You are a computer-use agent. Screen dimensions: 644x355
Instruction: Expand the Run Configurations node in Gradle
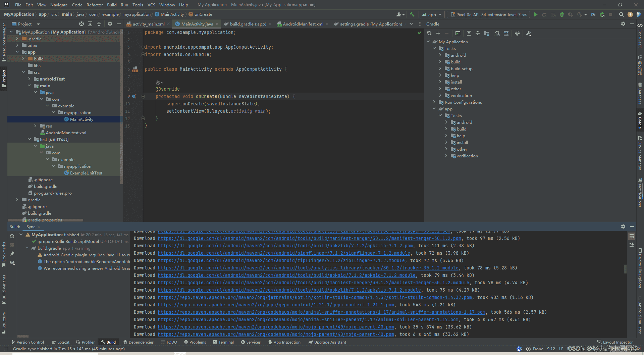[x=434, y=102]
